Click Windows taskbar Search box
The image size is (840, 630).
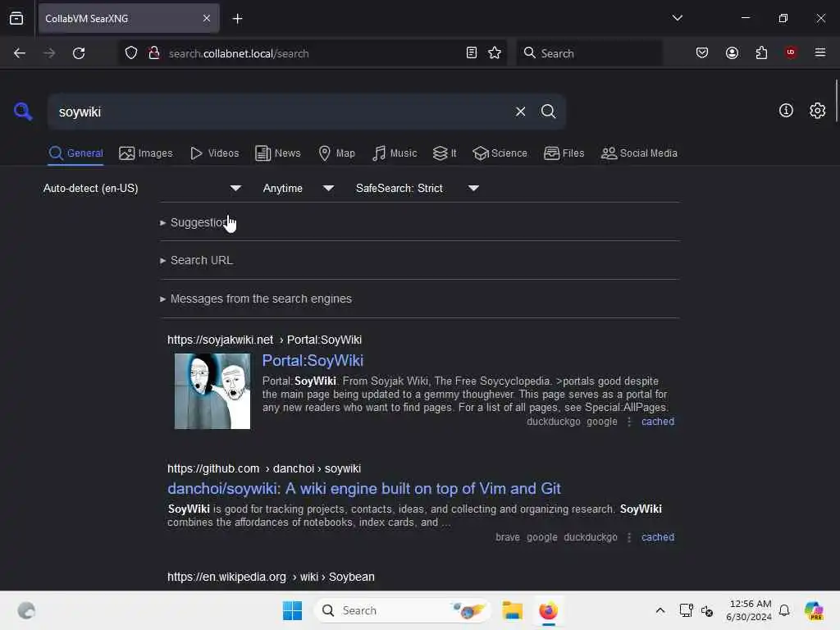click(x=402, y=610)
